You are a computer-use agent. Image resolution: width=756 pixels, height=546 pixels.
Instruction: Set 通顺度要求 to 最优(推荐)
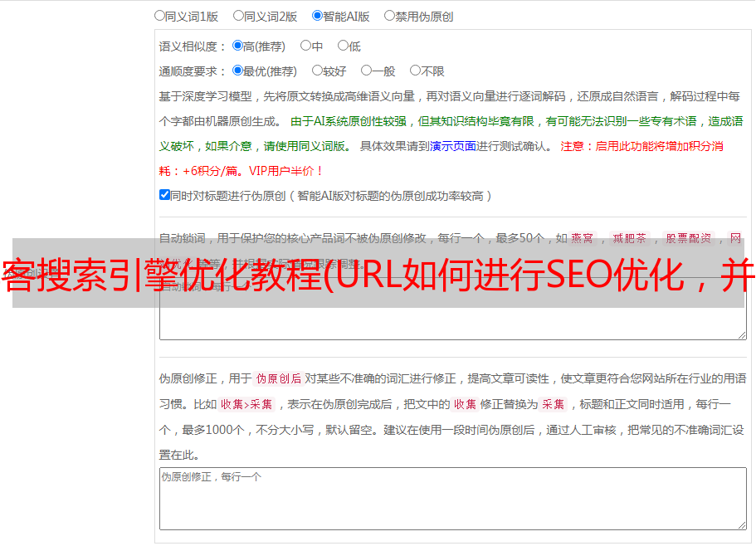[237, 71]
